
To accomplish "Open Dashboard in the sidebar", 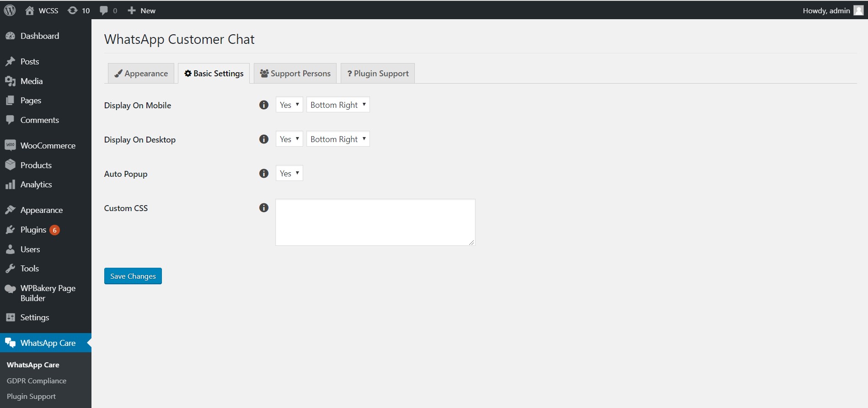I will (x=46, y=36).
